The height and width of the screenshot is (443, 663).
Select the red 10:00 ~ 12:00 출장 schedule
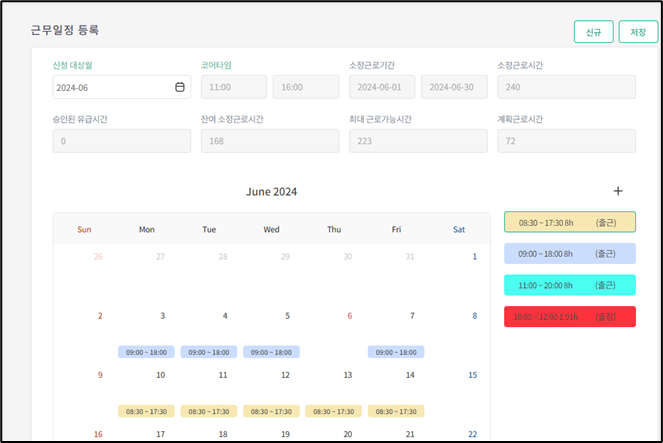[x=569, y=317]
